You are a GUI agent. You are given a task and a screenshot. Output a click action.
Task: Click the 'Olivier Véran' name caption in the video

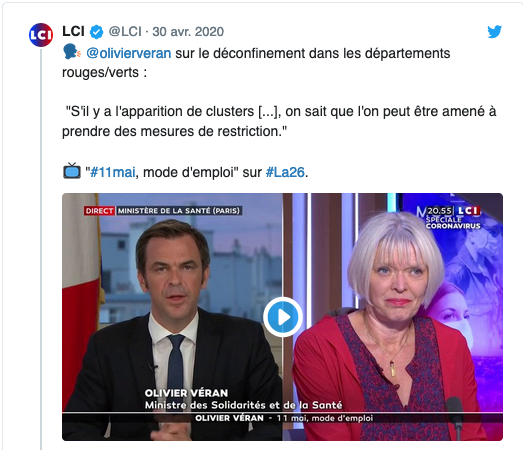coord(186,393)
